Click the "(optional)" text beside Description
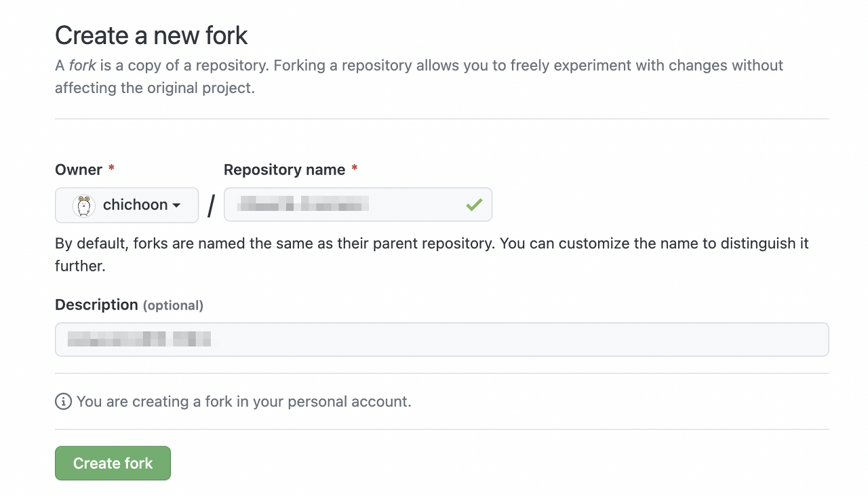The image size is (868, 496). click(x=173, y=305)
